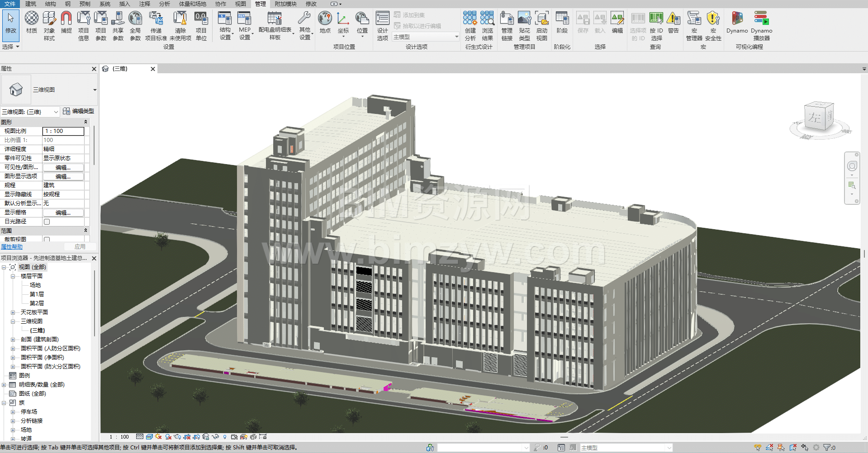Click Edit Type (编辑类型) button
Screen dimensions: 868x453
click(x=79, y=111)
